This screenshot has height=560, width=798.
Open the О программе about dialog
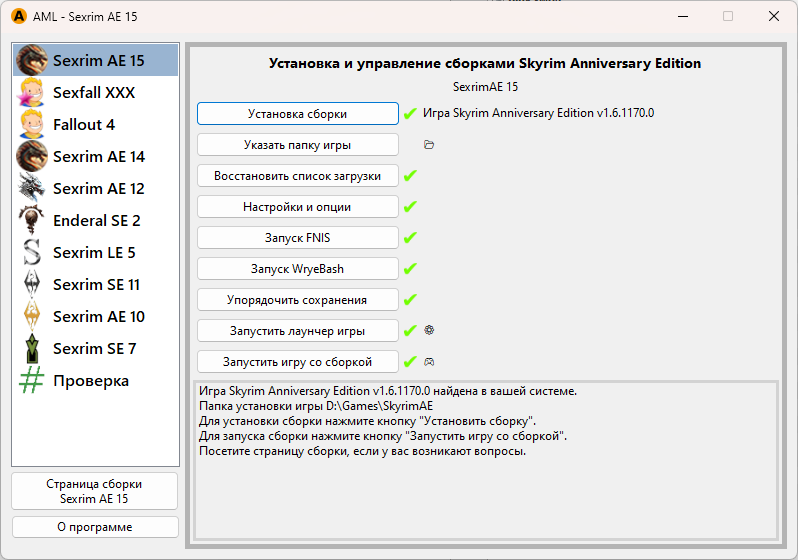[x=95, y=527]
